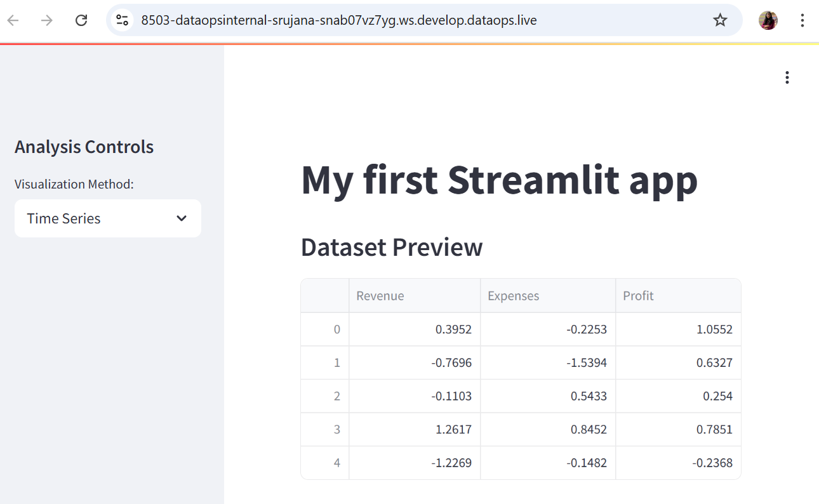Select Expenses cell -0.2253

pos(548,329)
